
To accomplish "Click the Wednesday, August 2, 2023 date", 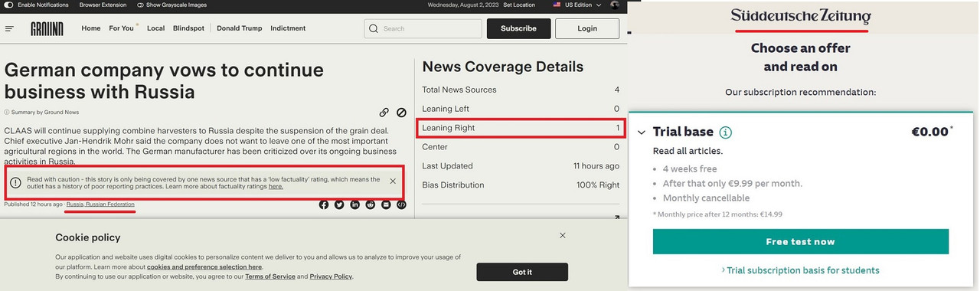I will pyautogui.click(x=462, y=5).
